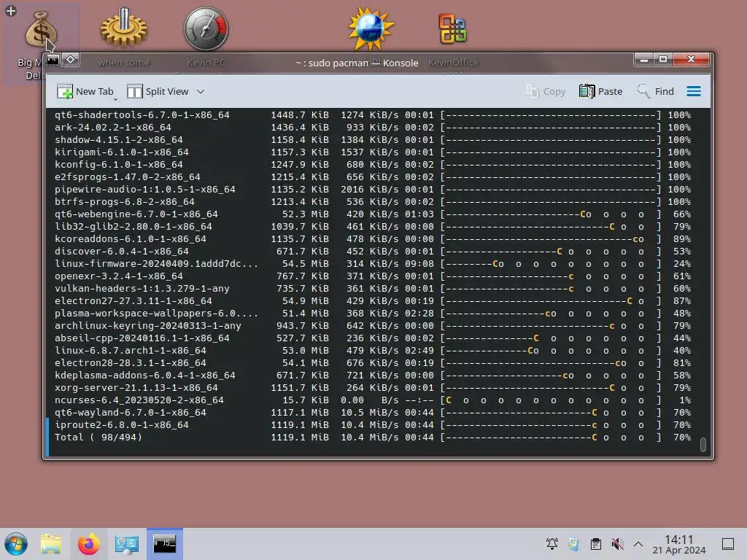Select the Big Money money bag desktop icon
Viewport: 747px width, 560px height.
[41, 30]
